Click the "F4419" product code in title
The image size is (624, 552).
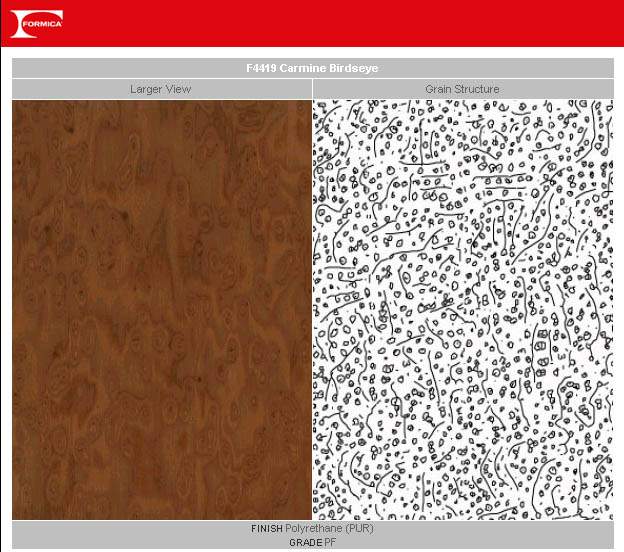coord(262,68)
